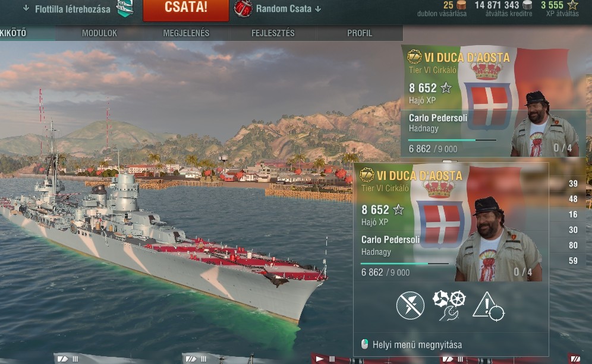This screenshot has width=592, height=364.
Task: Click the division flag icon beside Flottilla
Action: point(125,8)
